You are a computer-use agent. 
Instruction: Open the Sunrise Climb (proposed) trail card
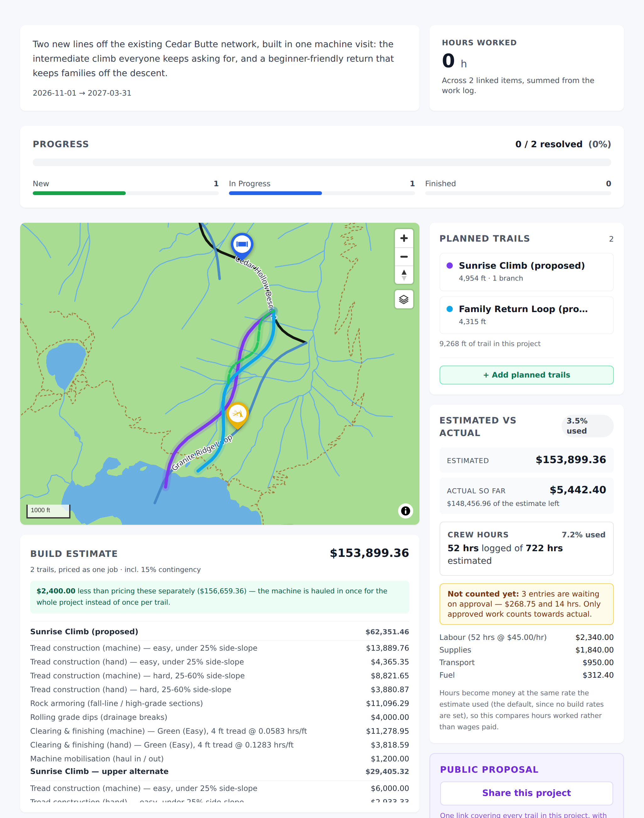526,272
